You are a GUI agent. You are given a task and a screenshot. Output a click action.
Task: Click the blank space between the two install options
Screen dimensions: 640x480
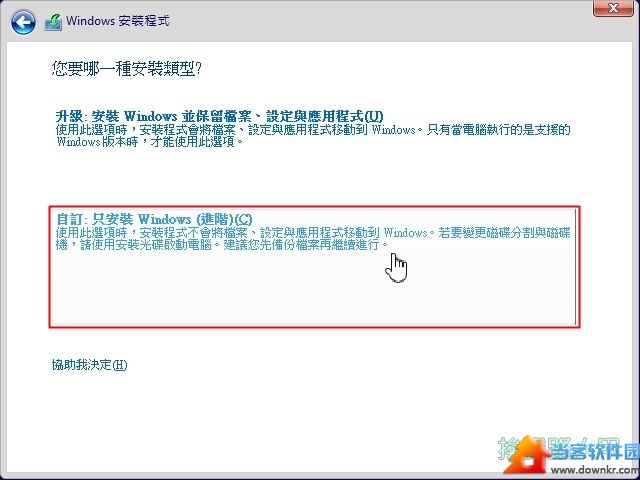[300, 180]
